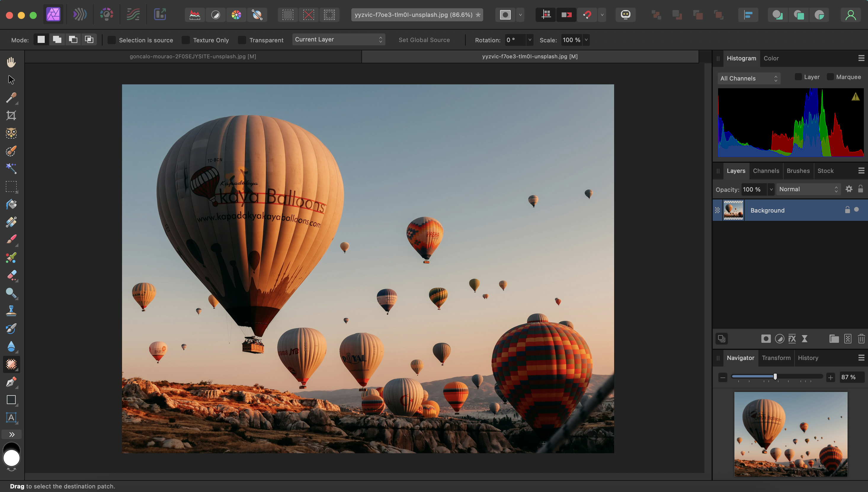This screenshot has height=492, width=868.
Task: Open the Normal blend mode dropdown
Action: click(x=808, y=189)
